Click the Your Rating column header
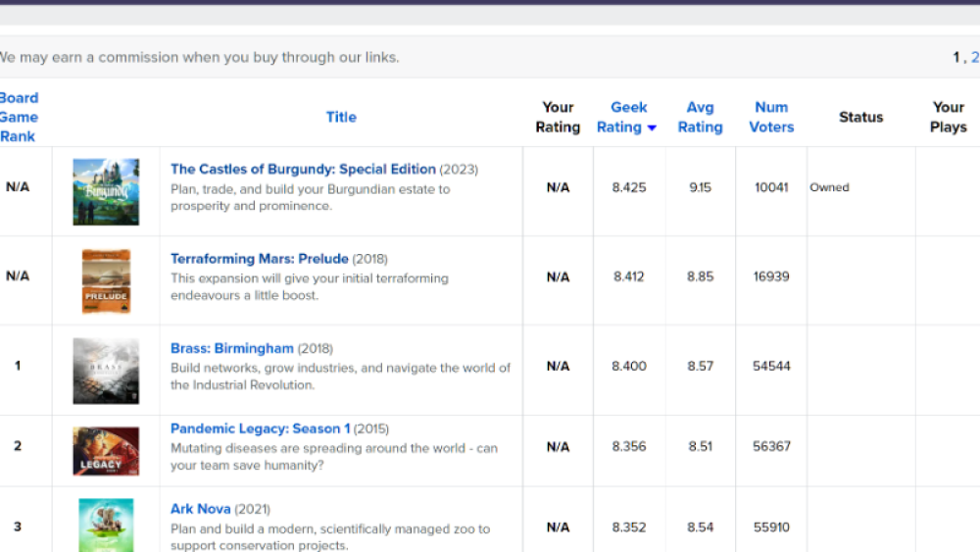 pos(558,117)
